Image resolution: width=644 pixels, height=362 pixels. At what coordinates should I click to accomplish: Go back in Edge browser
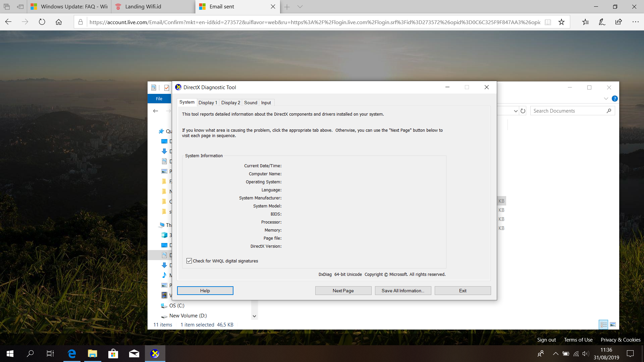[x=8, y=22]
